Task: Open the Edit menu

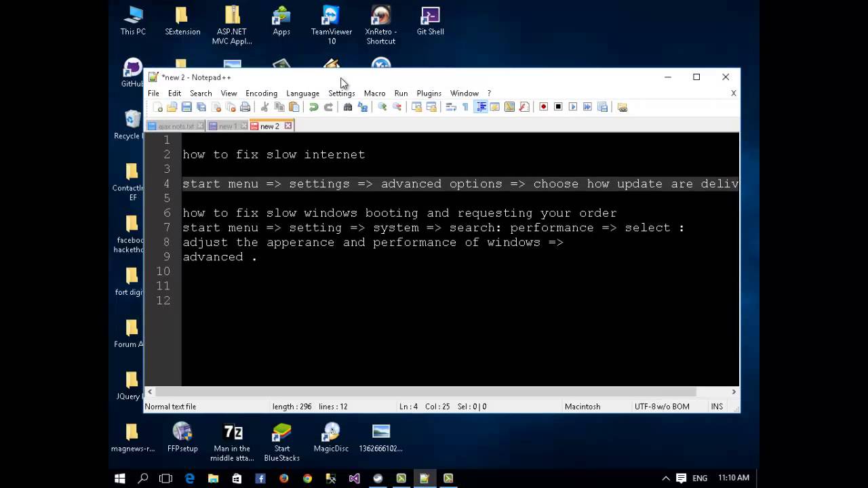Action: click(174, 94)
